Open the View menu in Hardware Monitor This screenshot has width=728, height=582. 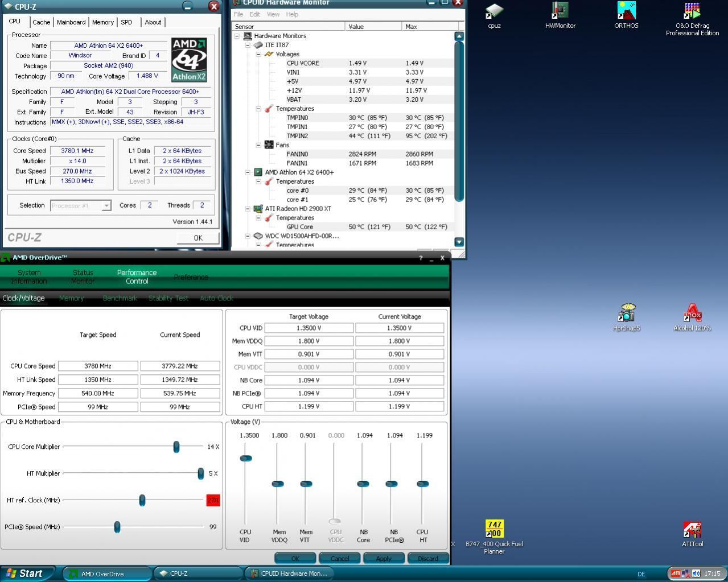[x=273, y=14]
